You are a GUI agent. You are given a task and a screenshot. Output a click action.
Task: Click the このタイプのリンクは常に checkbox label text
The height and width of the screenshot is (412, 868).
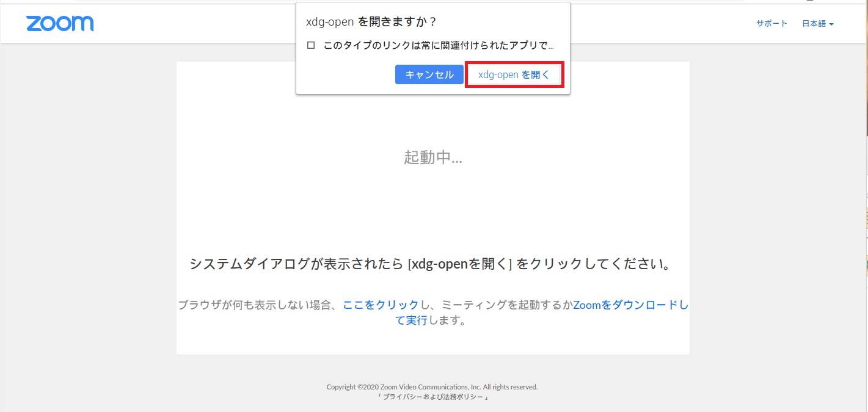[439, 46]
